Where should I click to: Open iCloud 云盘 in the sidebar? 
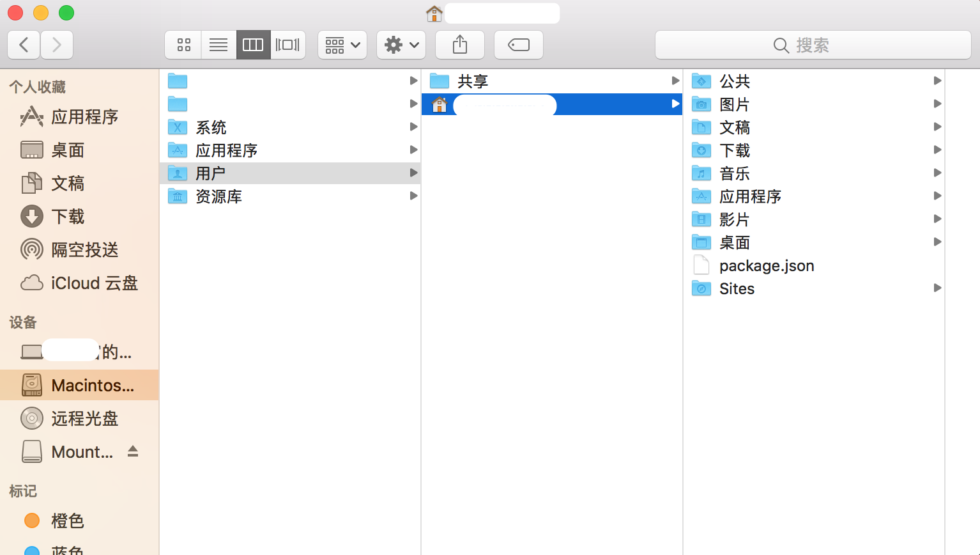[x=79, y=283]
